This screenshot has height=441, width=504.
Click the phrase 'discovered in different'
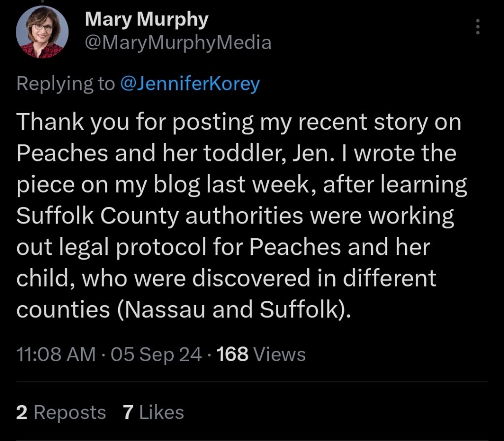pos(314,279)
